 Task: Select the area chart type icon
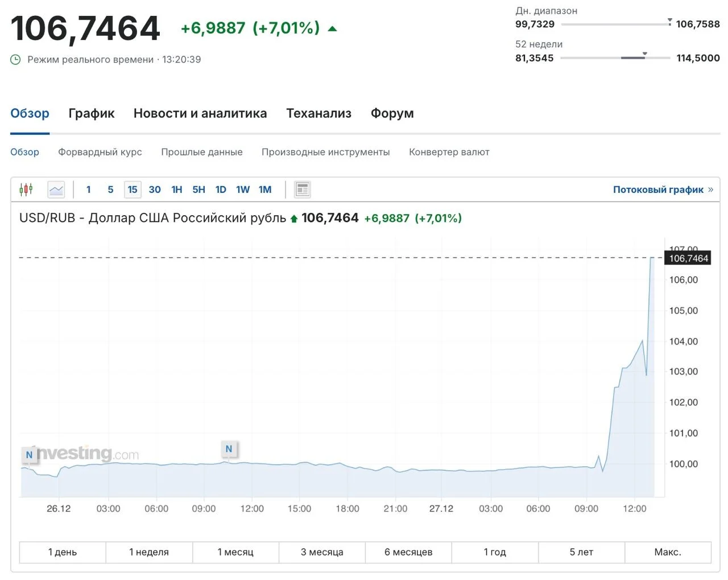56,190
